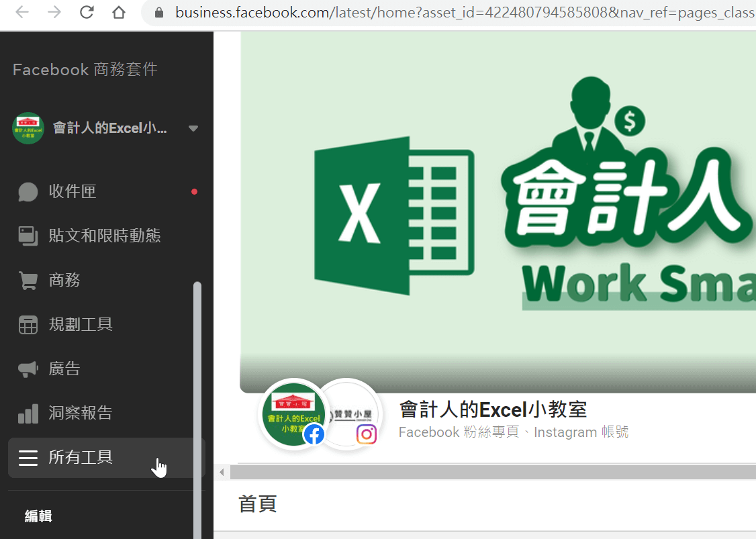Click the 會計人的Excel小教室 page title
The height and width of the screenshot is (539, 756).
point(493,410)
